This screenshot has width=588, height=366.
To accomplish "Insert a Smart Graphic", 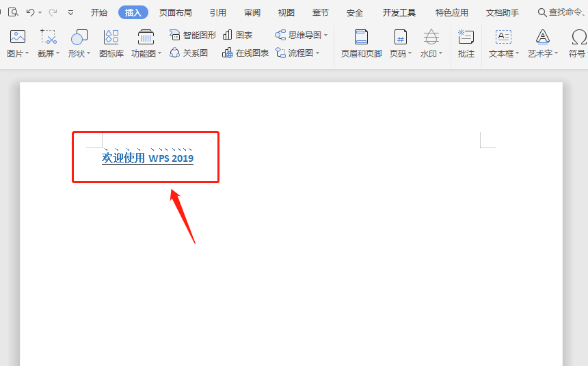I will pyautogui.click(x=193, y=36).
